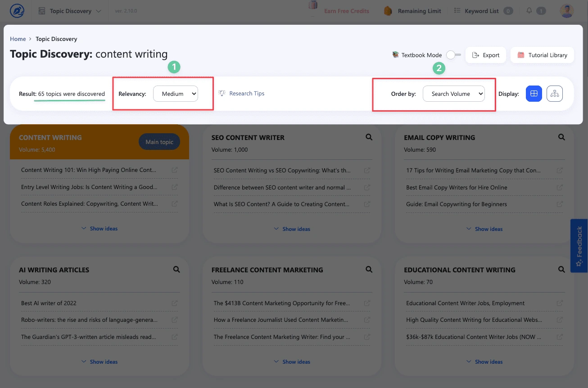Open external link for The $413B Content Marketing
This screenshot has width=588, height=388.
point(367,303)
